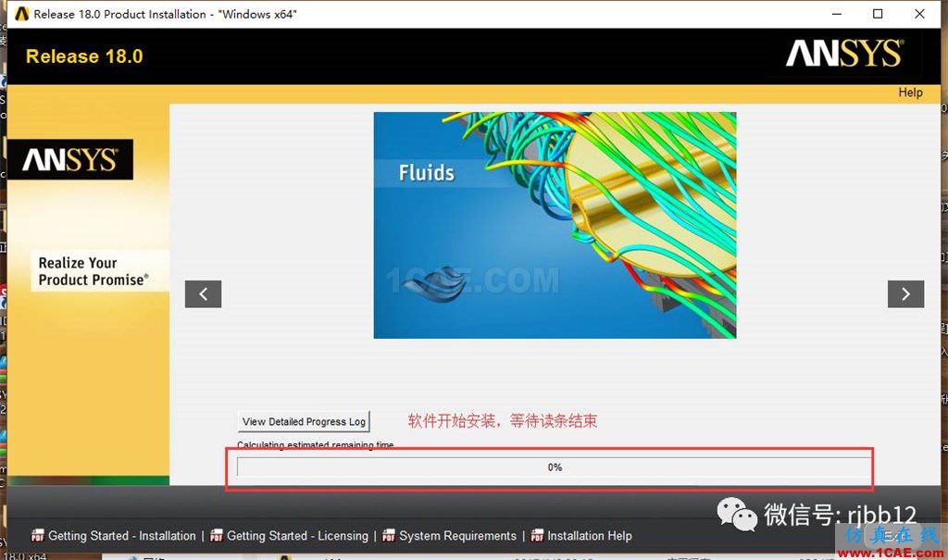Click the Fluids slideshow image
948x560 pixels.
click(x=555, y=225)
